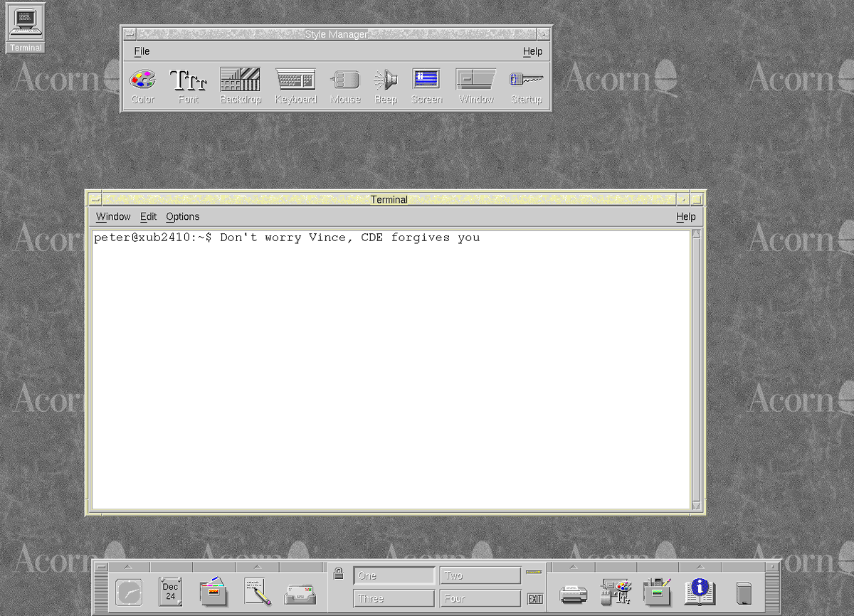This screenshot has width=854, height=616.
Task: Launch the Text Editor notepad icon
Action: click(257, 592)
